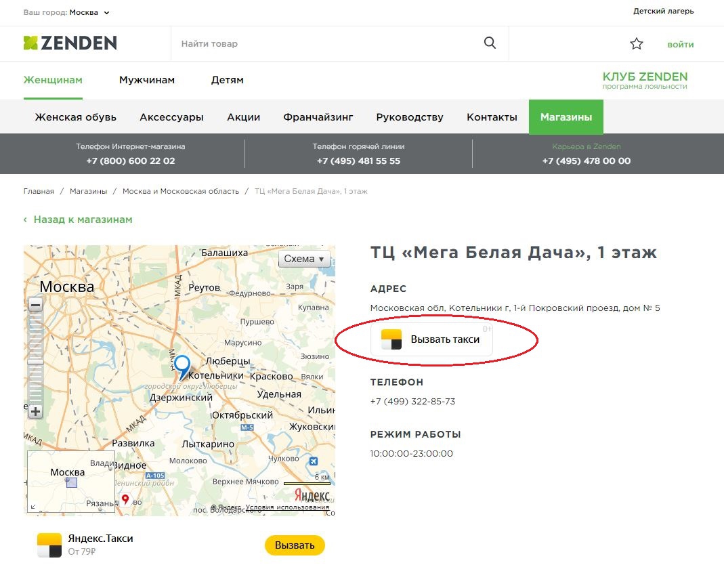The width and height of the screenshot is (724, 588).
Task: Click the store phone +7 (499) 322-85-73
Action: click(x=412, y=402)
